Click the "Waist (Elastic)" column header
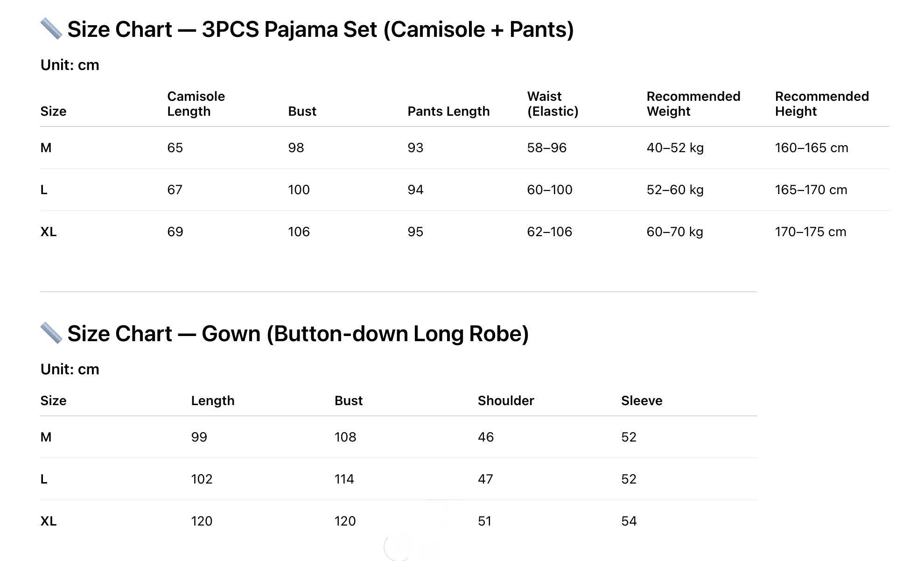 coord(553,104)
